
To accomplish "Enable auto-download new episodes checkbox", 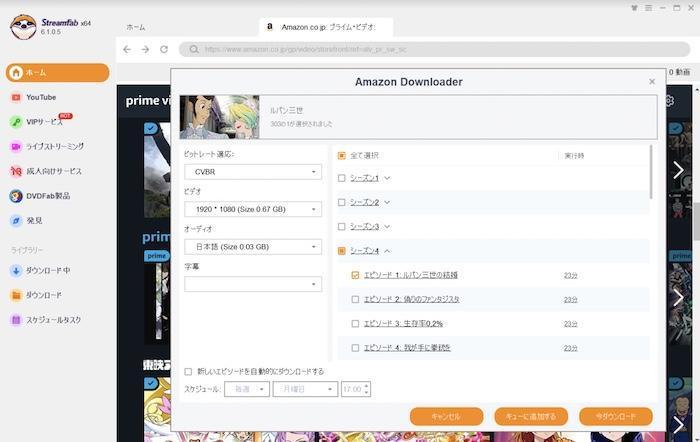I will tap(188, 371).
